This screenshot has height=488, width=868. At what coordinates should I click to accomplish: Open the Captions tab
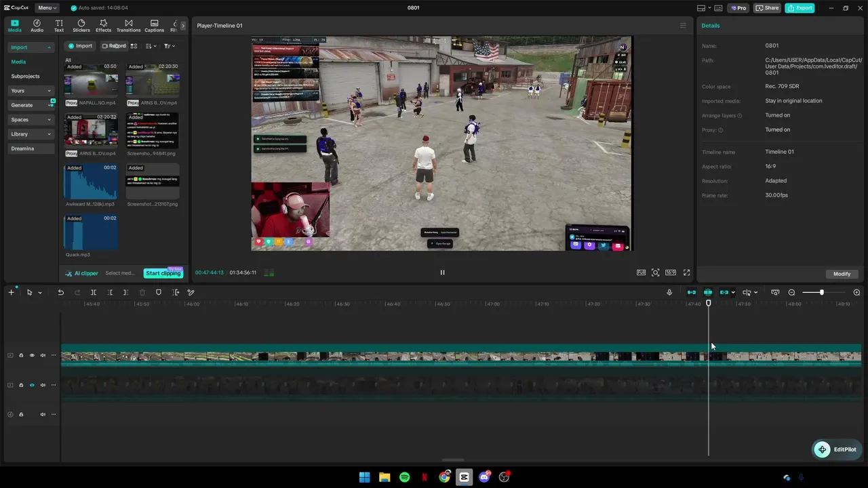155,26
